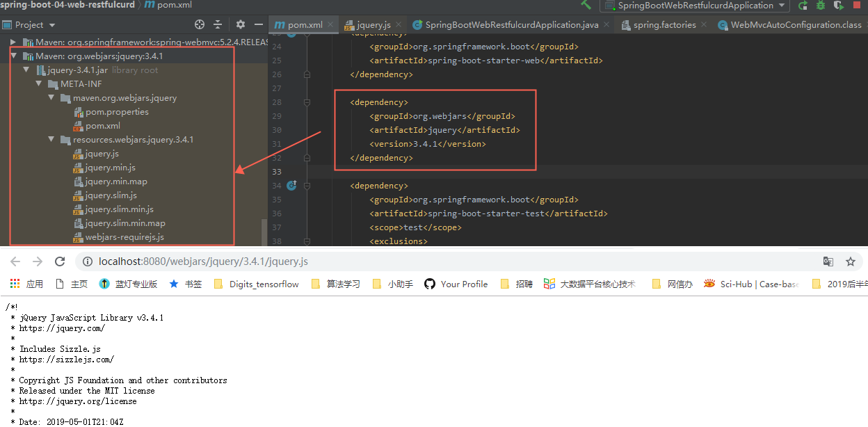Open Digits_tensorflow bookmark folder
The width and height of the screenshot is (868, 427).
click(256, 284)
